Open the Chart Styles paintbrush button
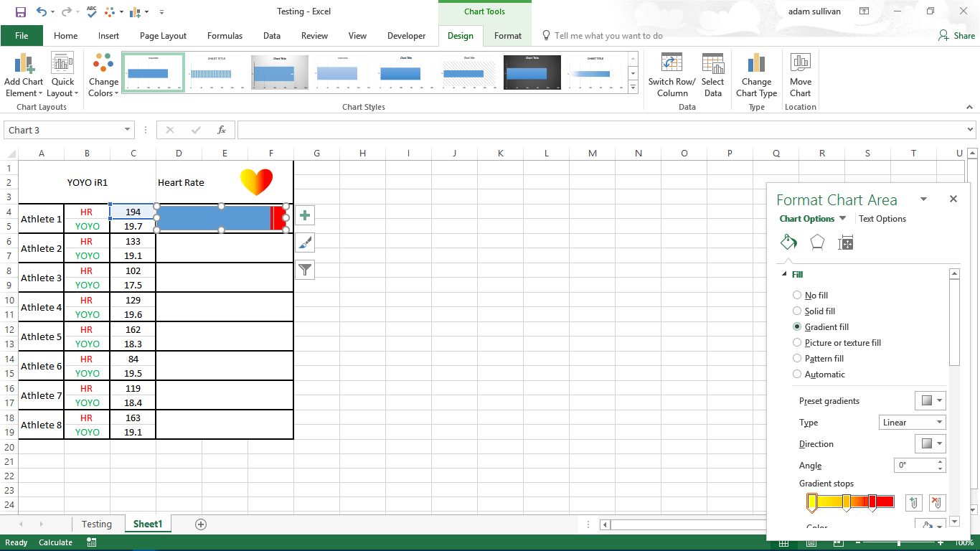The image size is (980, 551). (x=305, y=242)
